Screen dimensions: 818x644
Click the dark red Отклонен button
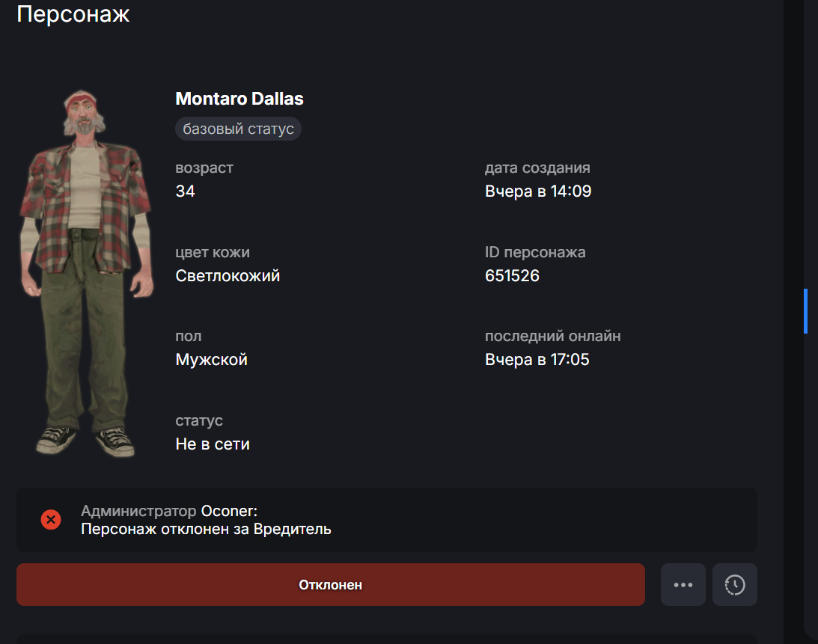pos(330,585)
